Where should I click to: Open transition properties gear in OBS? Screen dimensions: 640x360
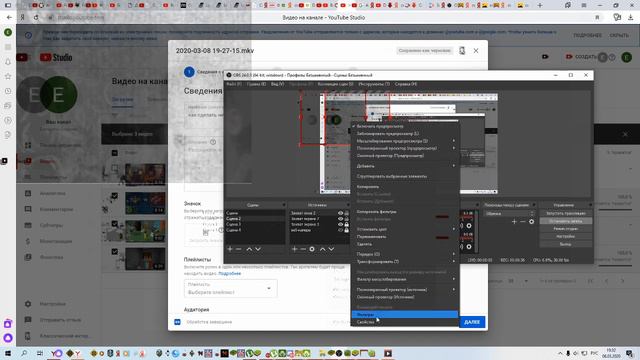(531, 222)
